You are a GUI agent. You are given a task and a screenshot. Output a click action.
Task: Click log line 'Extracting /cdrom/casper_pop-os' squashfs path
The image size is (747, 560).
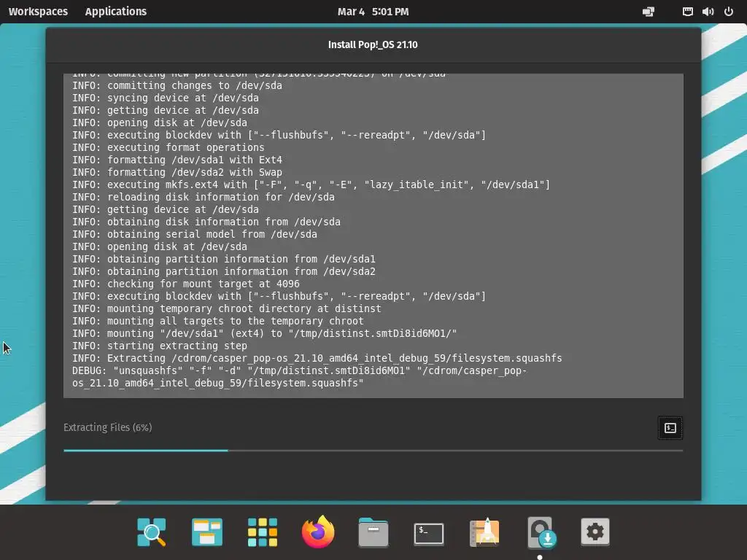pos(317,358)
